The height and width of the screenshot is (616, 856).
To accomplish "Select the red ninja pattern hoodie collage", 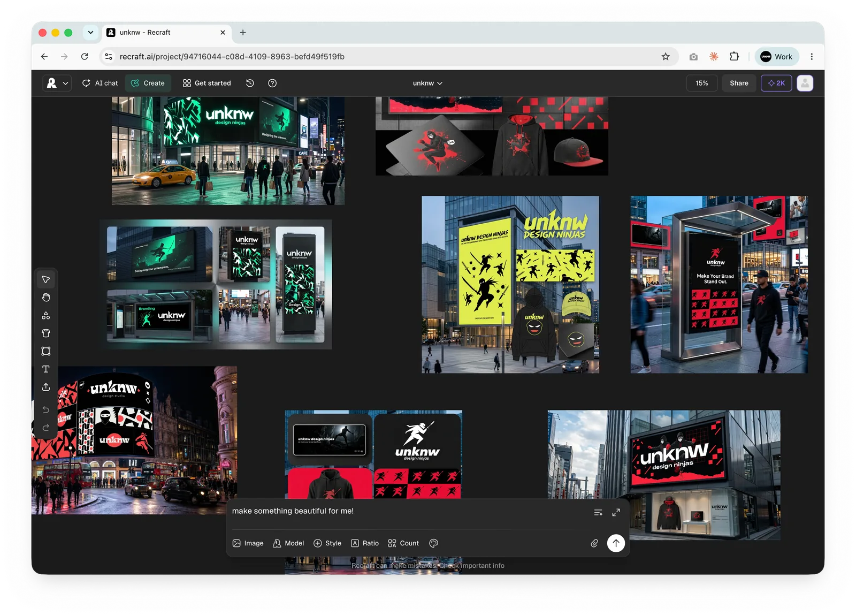I will point(373,454).
